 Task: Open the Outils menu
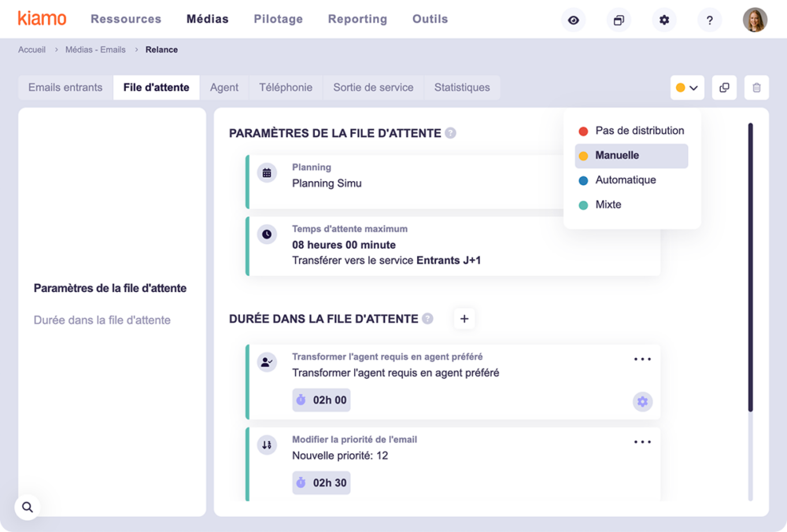point(430,19)
